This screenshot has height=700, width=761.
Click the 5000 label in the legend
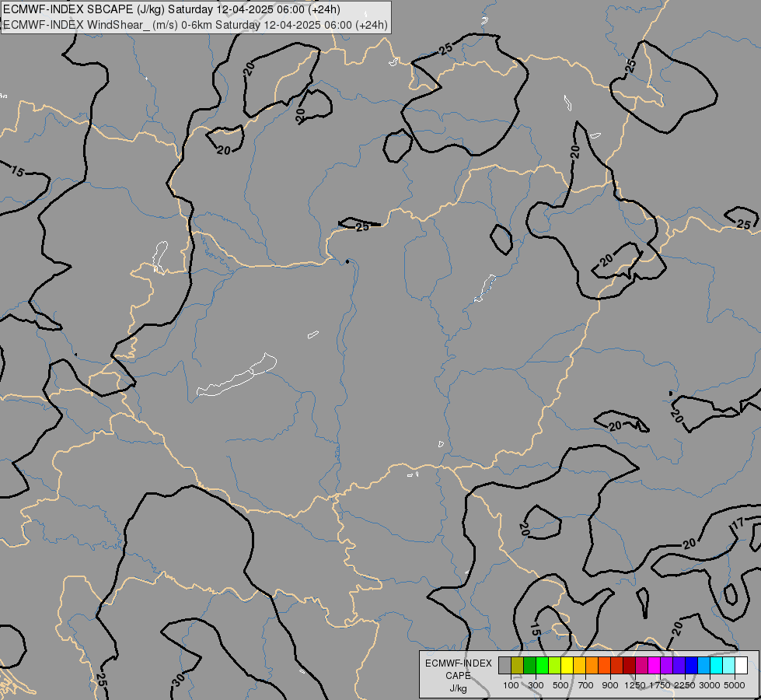(735, 685)
